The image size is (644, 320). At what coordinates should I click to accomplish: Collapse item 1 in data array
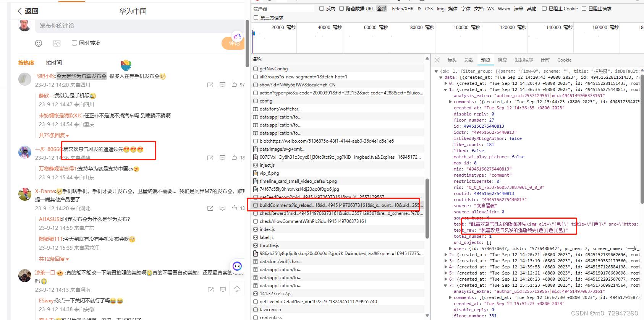click(x=445, y=89)
